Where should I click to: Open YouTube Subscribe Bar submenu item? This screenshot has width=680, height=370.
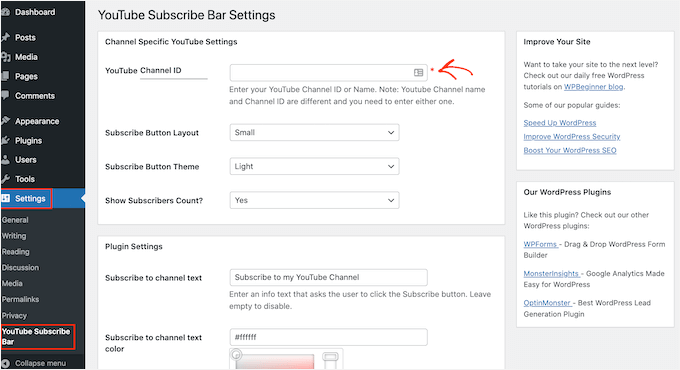point(36,337)
